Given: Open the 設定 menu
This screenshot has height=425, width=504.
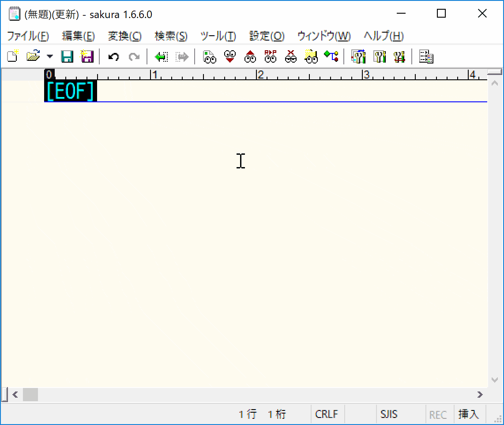Looking at the screenshot, I should (x=266, y=36).
